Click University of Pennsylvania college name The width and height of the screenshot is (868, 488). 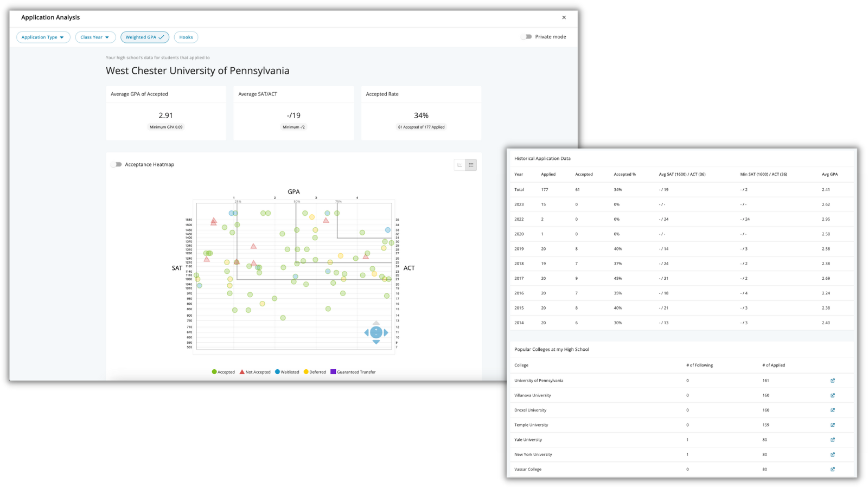tap(539, 381)
